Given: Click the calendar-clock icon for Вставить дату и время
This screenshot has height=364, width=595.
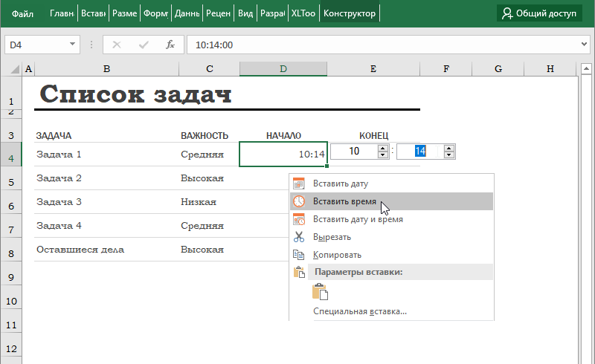Looking at the screenshot, I should [299, 219].
